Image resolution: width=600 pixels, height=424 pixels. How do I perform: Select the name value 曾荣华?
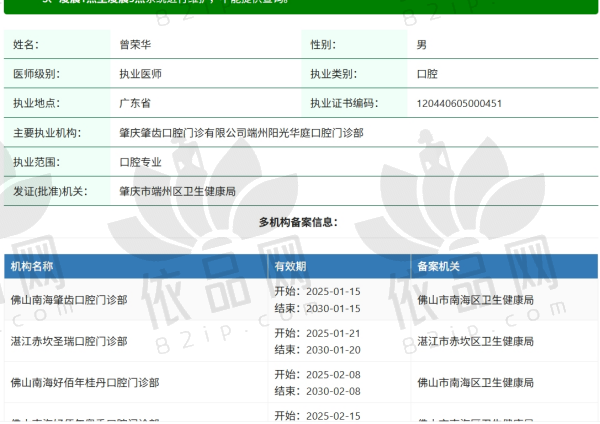pyautogui.click(x=135, y=45)
